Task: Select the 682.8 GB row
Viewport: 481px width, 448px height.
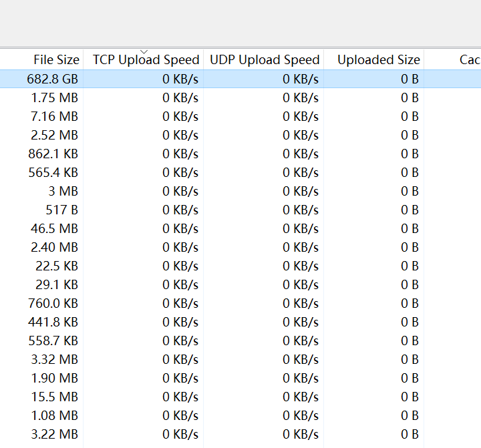Action: 240,79
